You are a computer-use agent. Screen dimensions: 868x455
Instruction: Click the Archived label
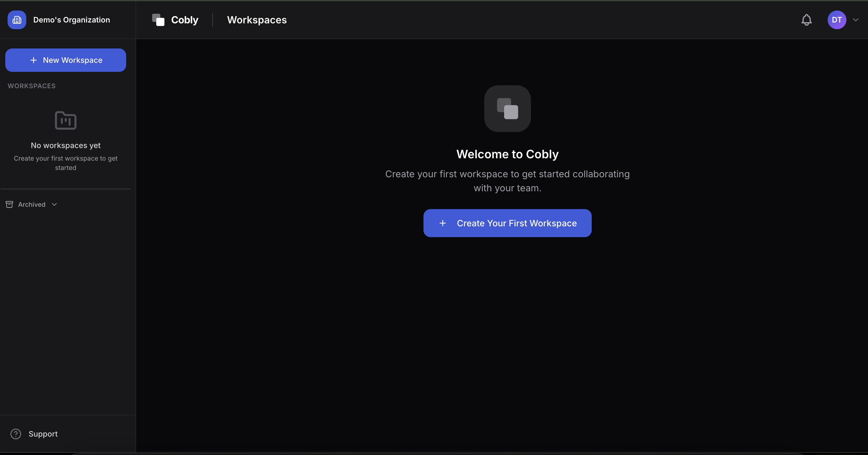point(32,205)
